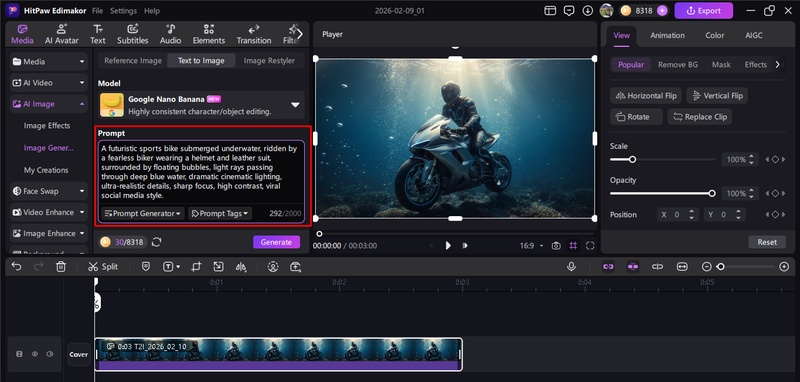Select the crop tool in timeline toolbar
This screenshot has height=382, width=800.
(196, 266)
